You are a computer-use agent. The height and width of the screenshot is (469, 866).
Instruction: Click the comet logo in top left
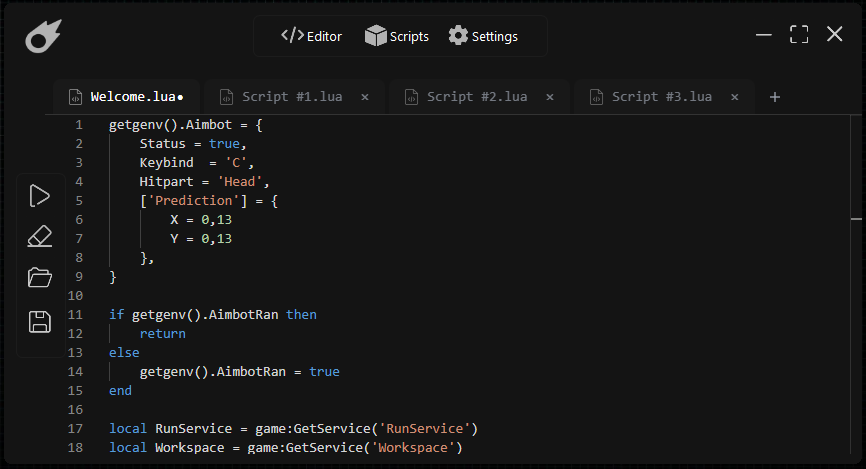[x=44, y=37]
